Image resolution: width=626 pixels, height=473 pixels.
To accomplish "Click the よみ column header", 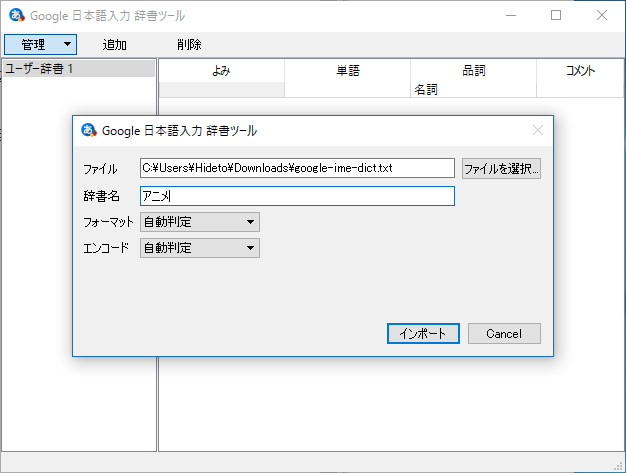I will pos(222,71).
